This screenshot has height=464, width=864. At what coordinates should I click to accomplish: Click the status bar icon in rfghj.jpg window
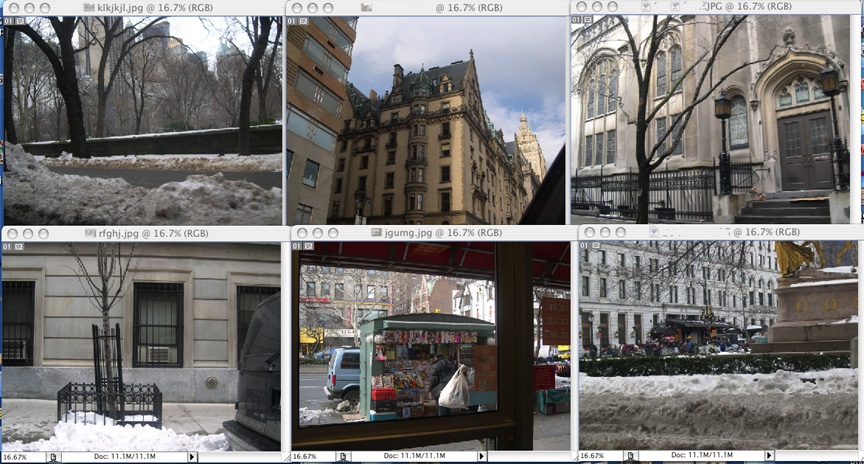(53, 457)
